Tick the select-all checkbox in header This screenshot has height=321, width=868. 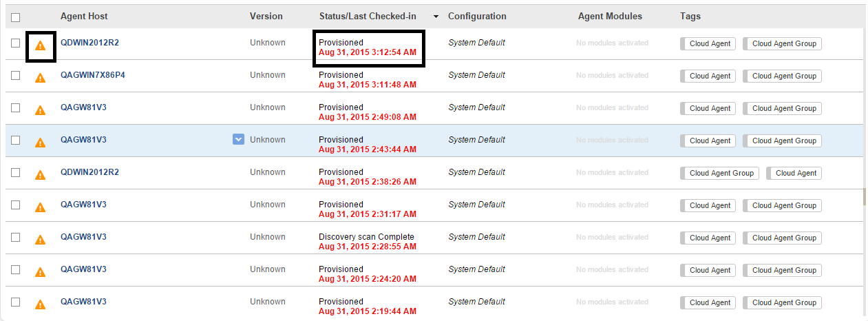coord(15,17)
